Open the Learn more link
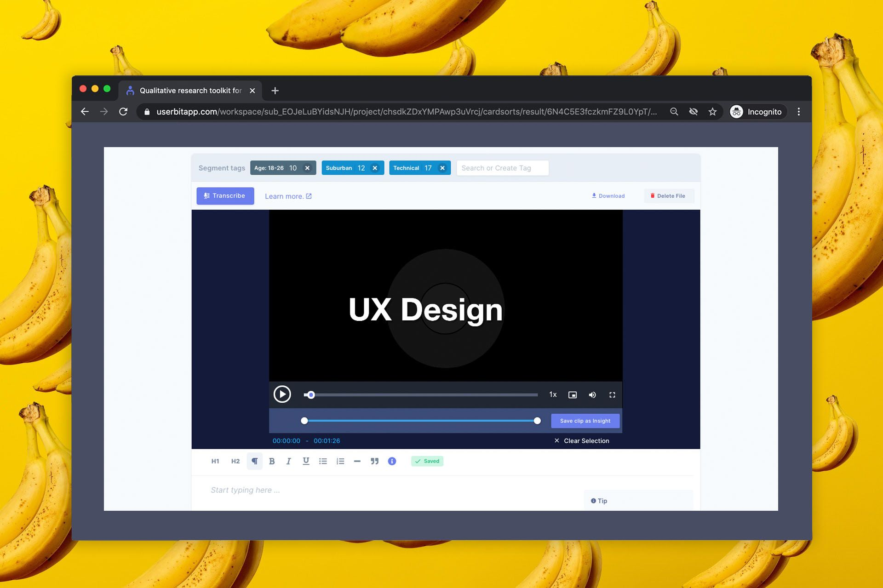This screenshot has width=883, height=588. click(x=288, y=196)
